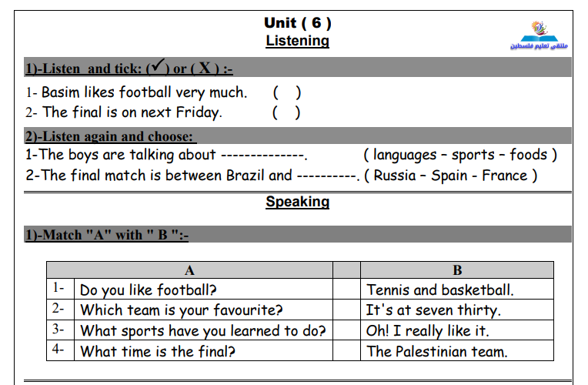Click the X symbol in the tick heading
The width and height of the screenshot is (588, 385).
click(205, 69)
